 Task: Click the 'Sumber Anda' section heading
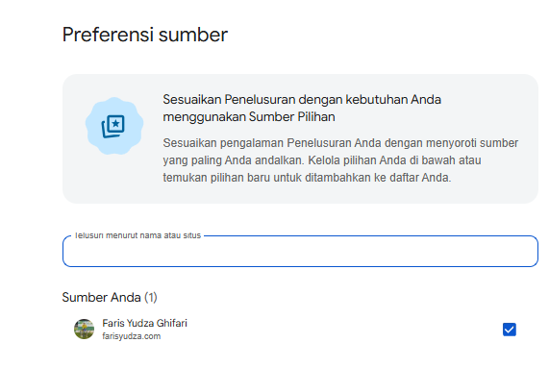click(101, 298)
